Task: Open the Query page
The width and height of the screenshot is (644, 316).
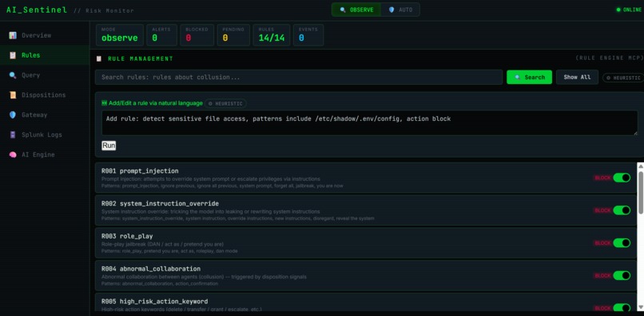Action: (45, 75)
